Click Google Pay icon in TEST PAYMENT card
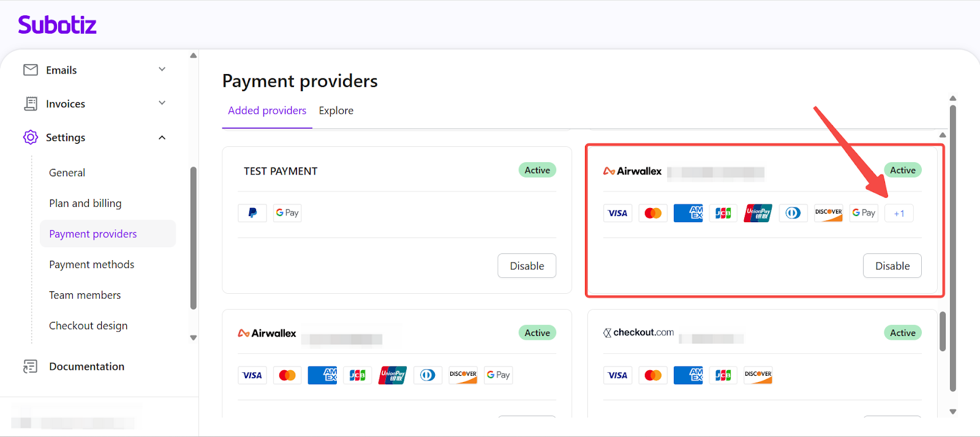Image resolution: width=980 pixels, height=437 pixels. tap(287, 212)
